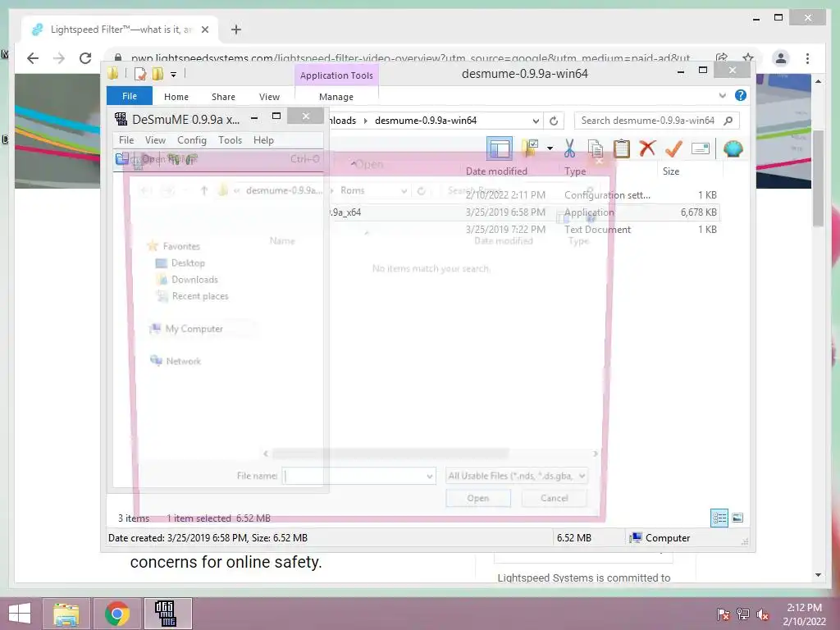Open the DeSmuME Tools menu
Viewport: 840px width, 630px height.
pos(231,139)
